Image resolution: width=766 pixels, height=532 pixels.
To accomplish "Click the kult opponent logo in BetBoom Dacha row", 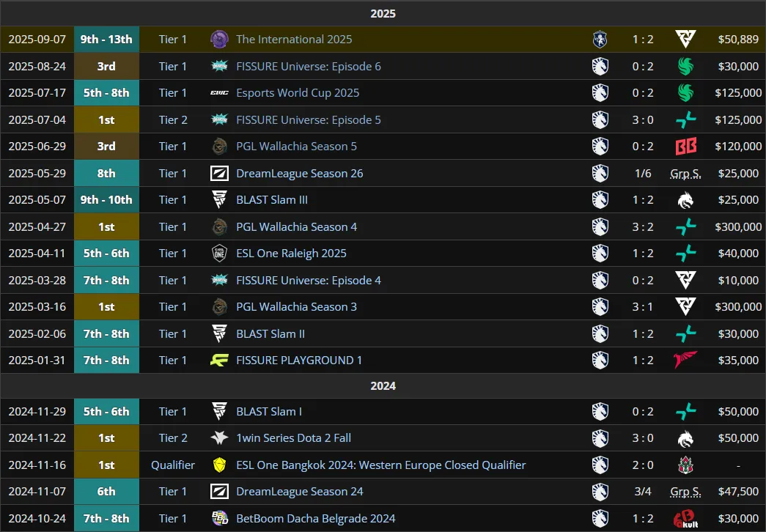I will (x=685, y=518).
